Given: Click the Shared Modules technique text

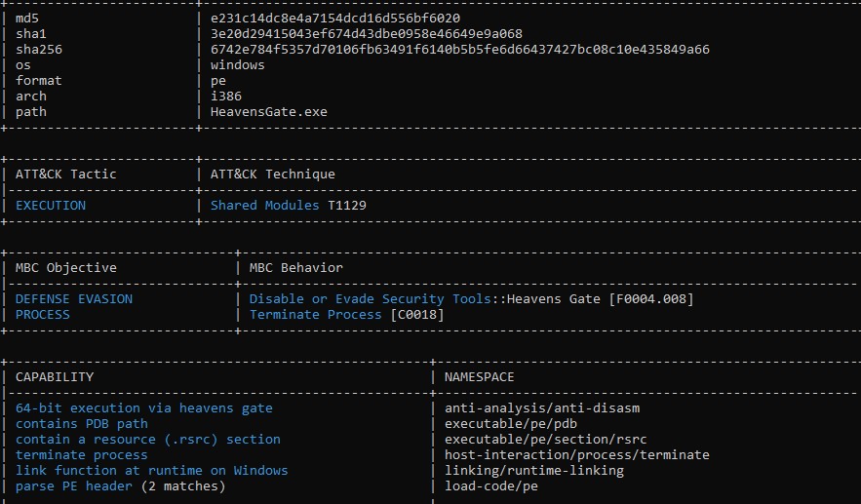Looking at the screenshot, I should [264, 206].
